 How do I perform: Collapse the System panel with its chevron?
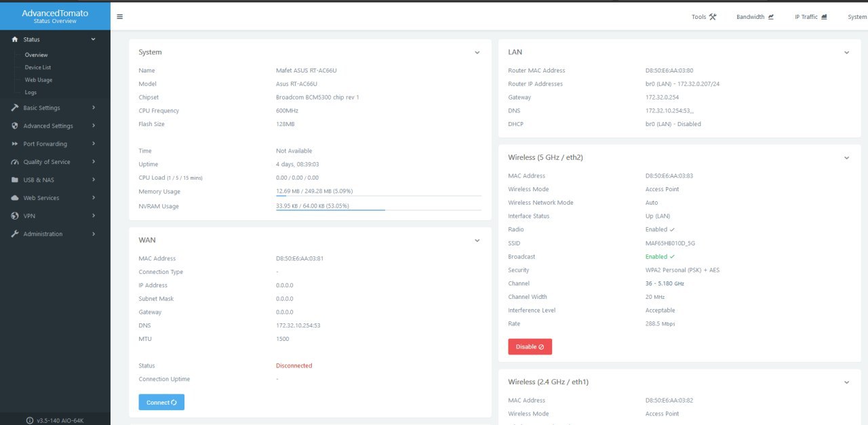click(477, 52)
